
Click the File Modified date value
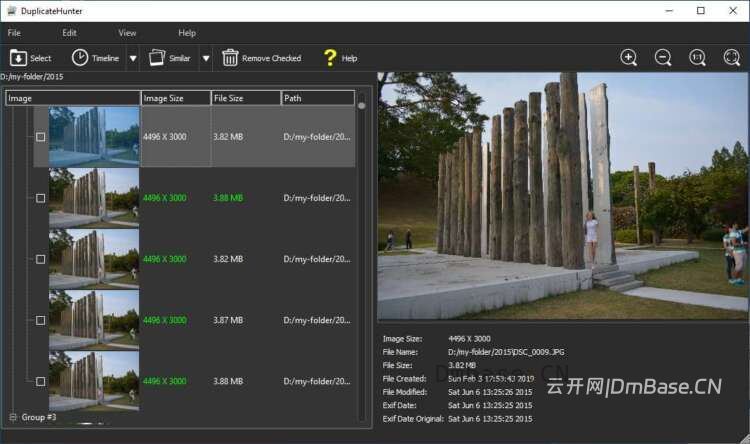(490, 392)
